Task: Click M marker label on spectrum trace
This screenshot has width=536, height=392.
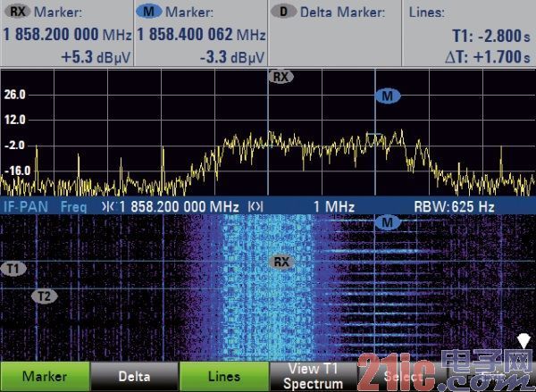Action: click(388, 96)
